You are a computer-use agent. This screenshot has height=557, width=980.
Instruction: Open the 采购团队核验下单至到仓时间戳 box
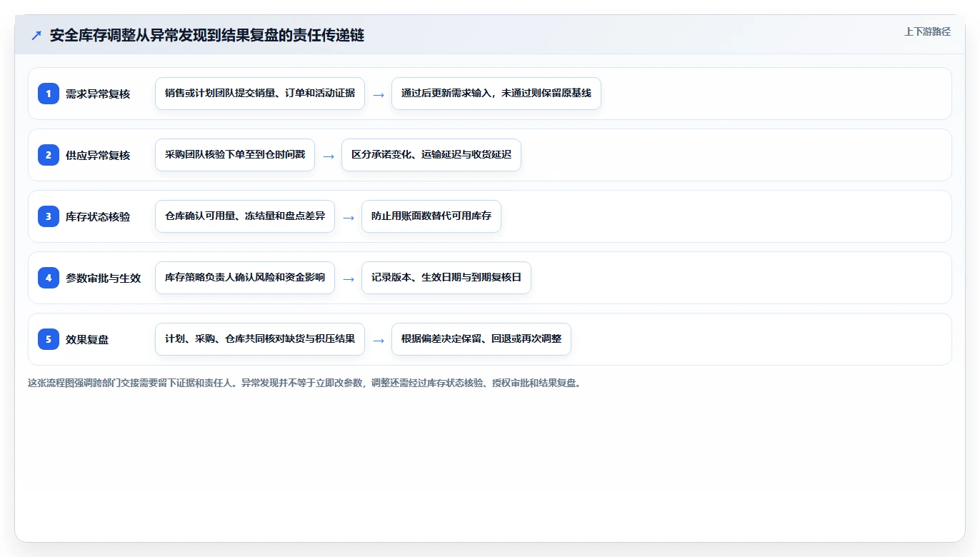[235, 155]
